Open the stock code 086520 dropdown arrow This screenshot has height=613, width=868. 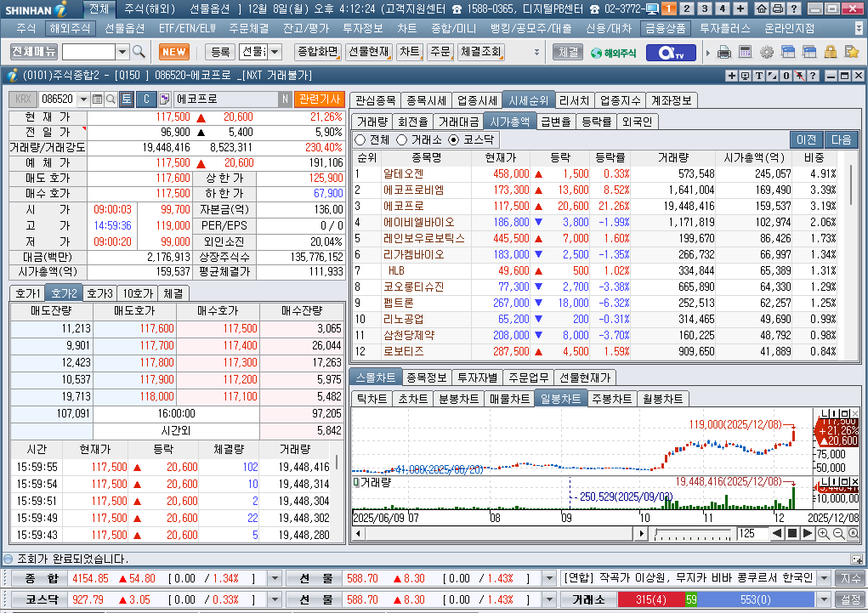click(x=83, y=99)
